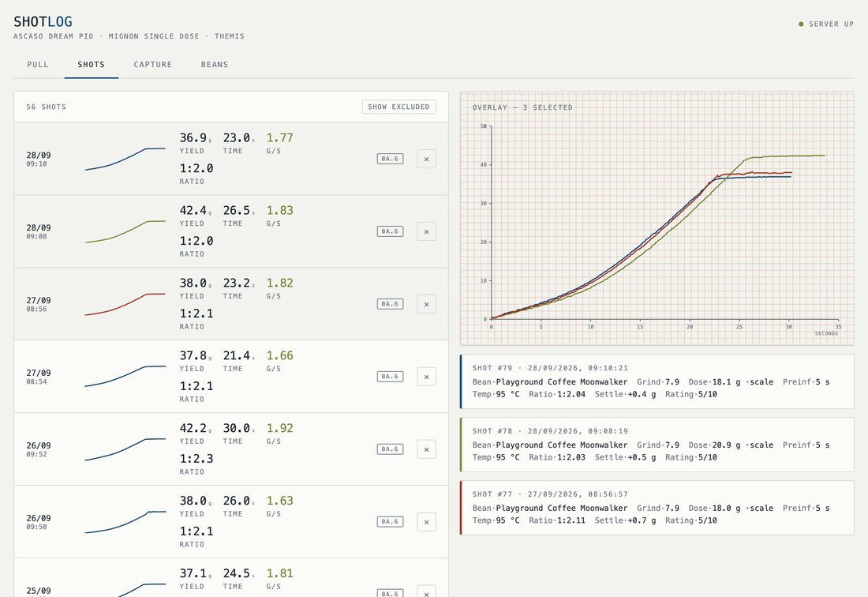Click the 21.4 s time value
Viewport: 868px width, 597px height.
pyautogui.click(x=237, y=355)
